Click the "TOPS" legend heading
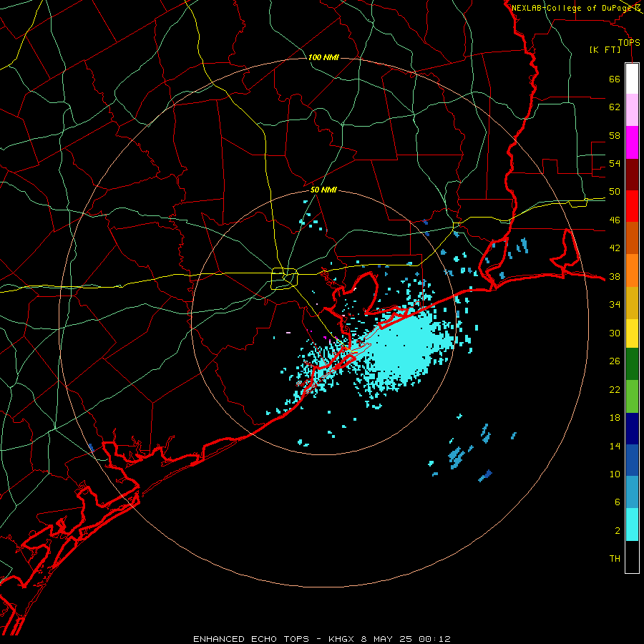644x644 pixels. (629, 43)
